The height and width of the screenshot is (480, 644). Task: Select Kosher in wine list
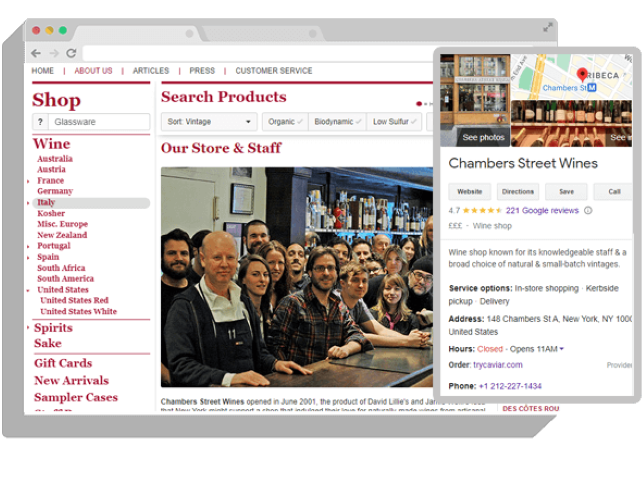(x=51, y=214)
